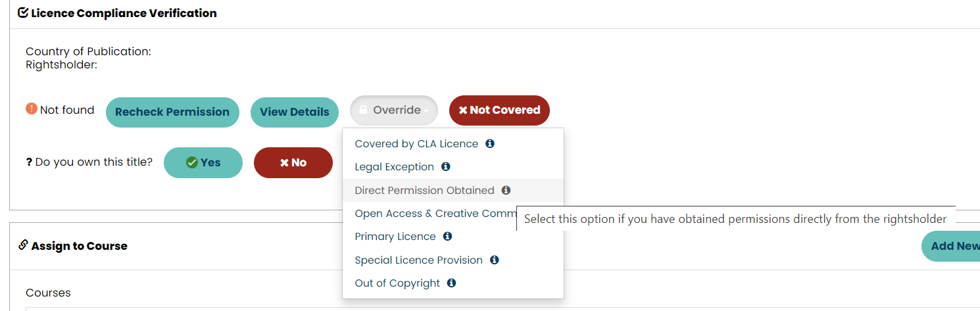Click the red Not Covered button
The image size is (980, 311).
click(499, 110)
